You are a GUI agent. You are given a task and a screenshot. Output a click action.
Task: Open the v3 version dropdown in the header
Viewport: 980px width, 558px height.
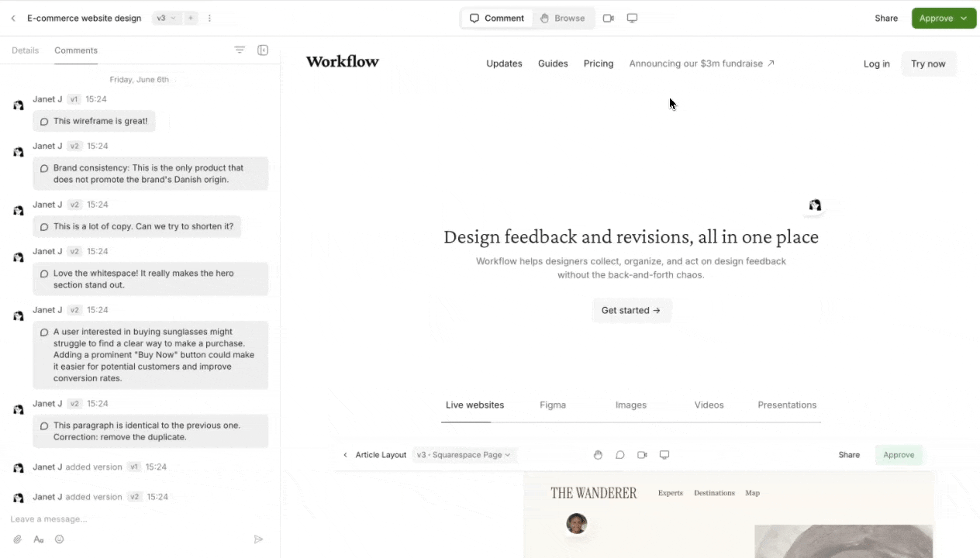click(166, 18)
